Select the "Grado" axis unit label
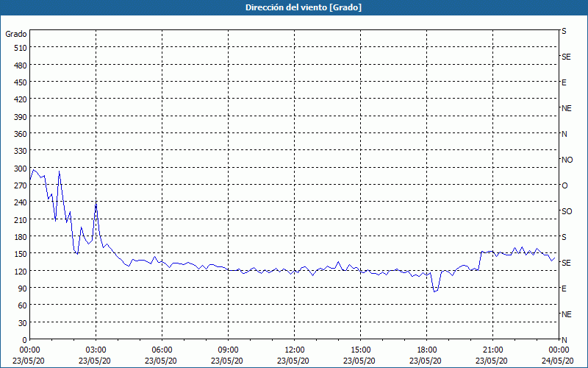 16,34
